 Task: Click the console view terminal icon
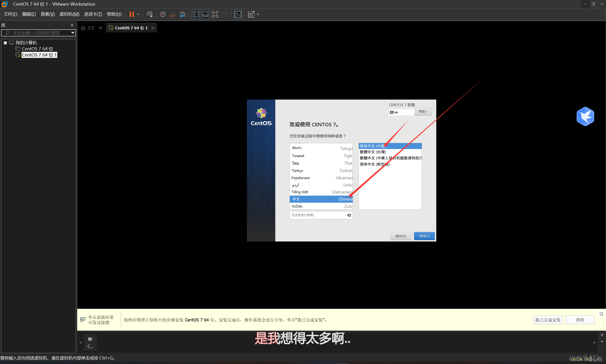(238, 14)
